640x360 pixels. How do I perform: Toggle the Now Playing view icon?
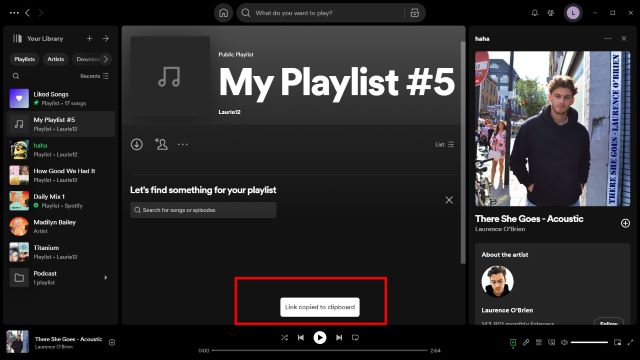pyautogui.click(x=513, y=342)
